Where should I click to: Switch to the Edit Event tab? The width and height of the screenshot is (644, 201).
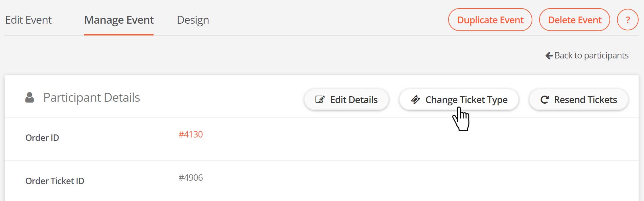point(28,20)
